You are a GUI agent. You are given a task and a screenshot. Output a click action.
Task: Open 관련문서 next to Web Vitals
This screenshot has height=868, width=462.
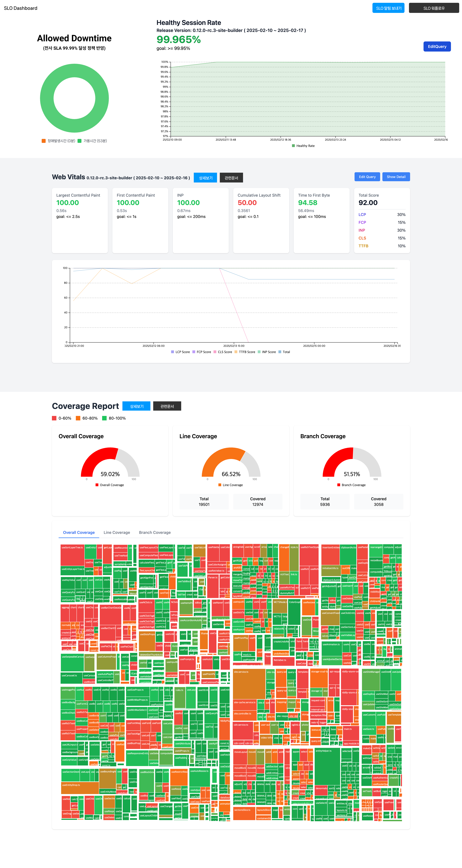pos(231,178)
